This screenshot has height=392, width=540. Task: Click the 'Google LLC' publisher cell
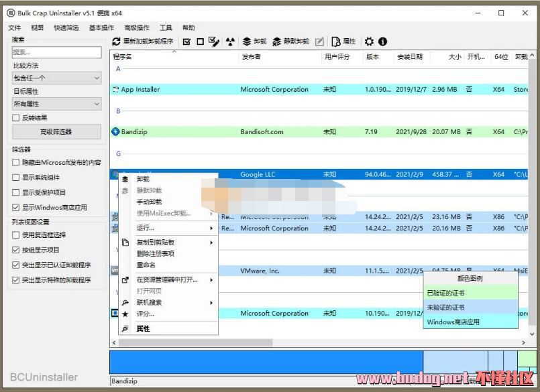point(258,175)
